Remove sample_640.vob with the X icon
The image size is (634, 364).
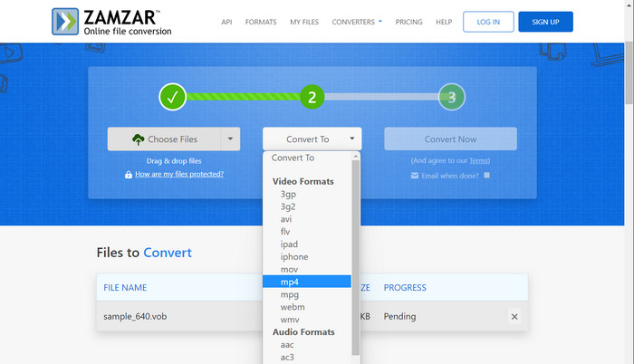coord(514,316)
